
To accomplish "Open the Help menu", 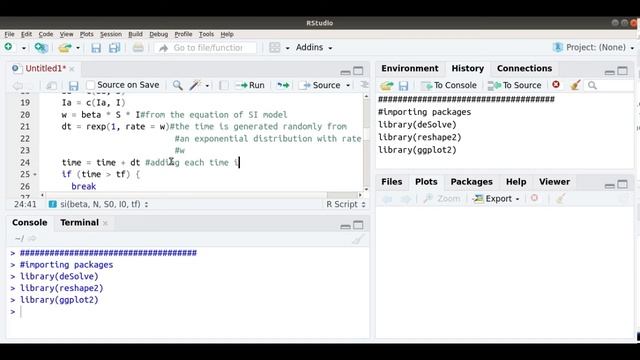I will click(227, 34).
